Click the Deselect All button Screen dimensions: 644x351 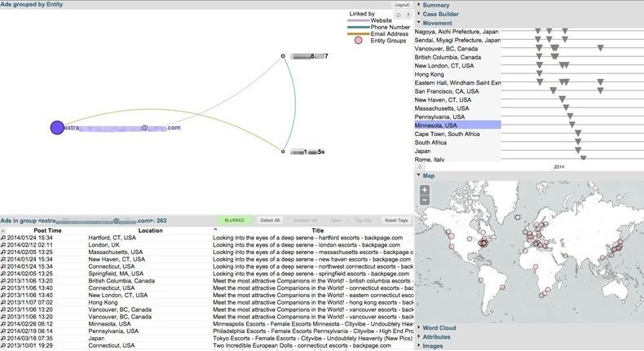click(x=305, y=221)
